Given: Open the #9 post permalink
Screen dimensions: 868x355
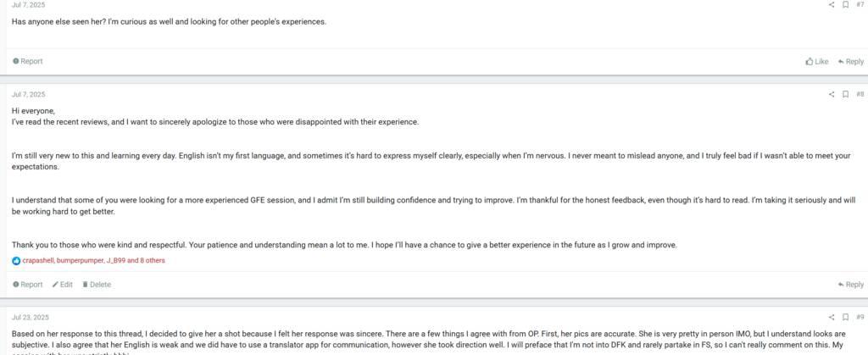Looking at the screenshot, I should click(860, 318).
